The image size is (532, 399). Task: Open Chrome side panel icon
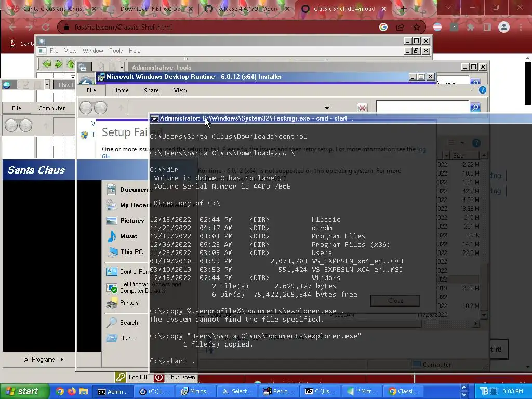tap(487, 27)
